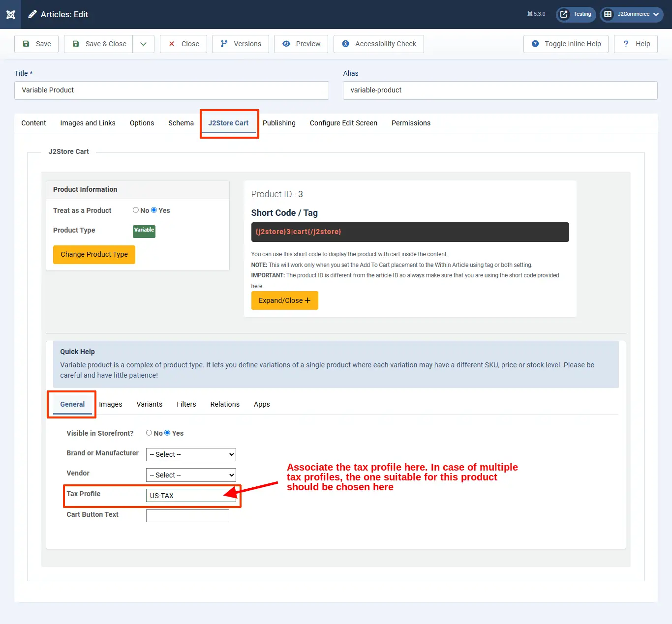The width and height of the screenshot is (672, 624).
Task: Click the external link icon on Testing
Action: 564,14
